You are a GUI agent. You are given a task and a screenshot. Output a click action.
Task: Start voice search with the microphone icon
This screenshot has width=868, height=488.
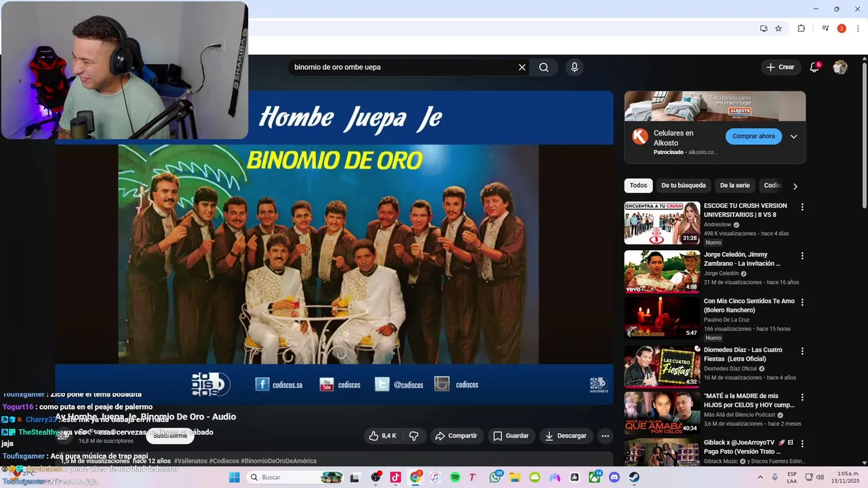pos(574,67)
